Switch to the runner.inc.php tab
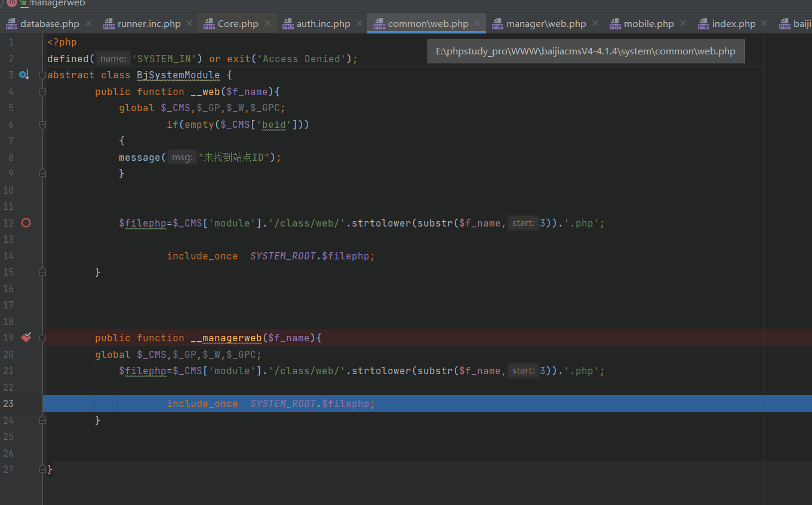The image size is (812, 505). point(149,24)
